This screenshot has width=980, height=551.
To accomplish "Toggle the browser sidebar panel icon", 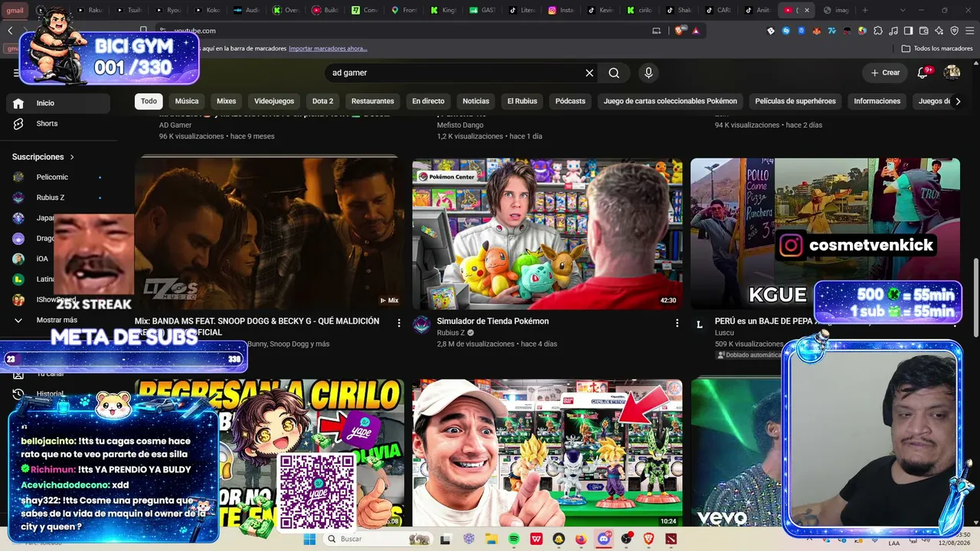I will coord(908,31).
